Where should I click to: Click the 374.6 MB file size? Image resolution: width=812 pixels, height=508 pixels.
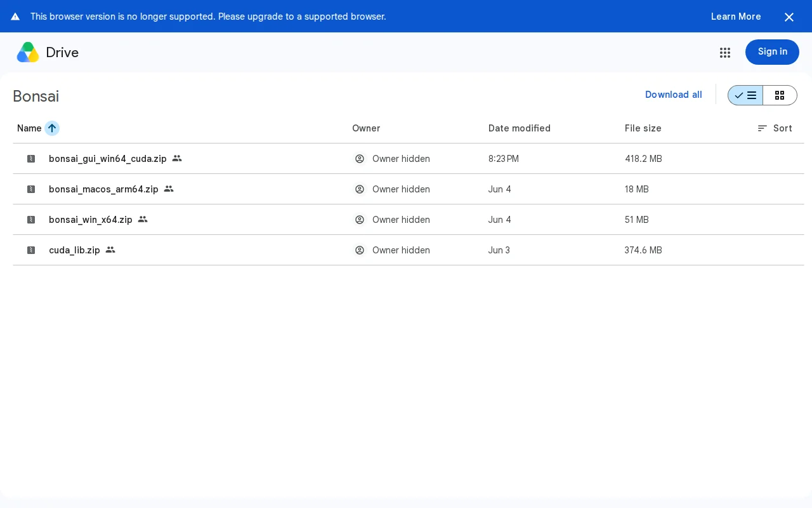point(643,250)
